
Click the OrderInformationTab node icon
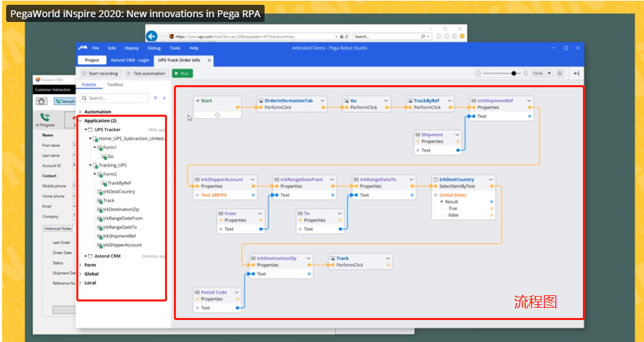point(260,100)
